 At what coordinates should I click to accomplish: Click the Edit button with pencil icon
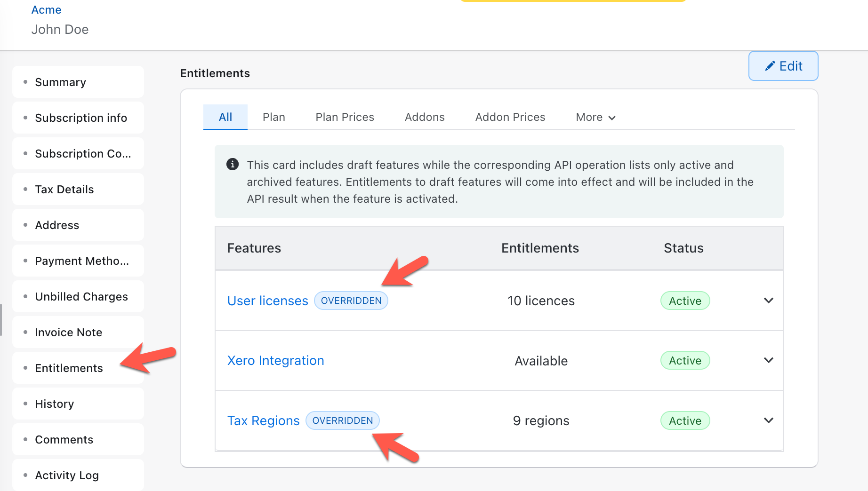point(783,66)
